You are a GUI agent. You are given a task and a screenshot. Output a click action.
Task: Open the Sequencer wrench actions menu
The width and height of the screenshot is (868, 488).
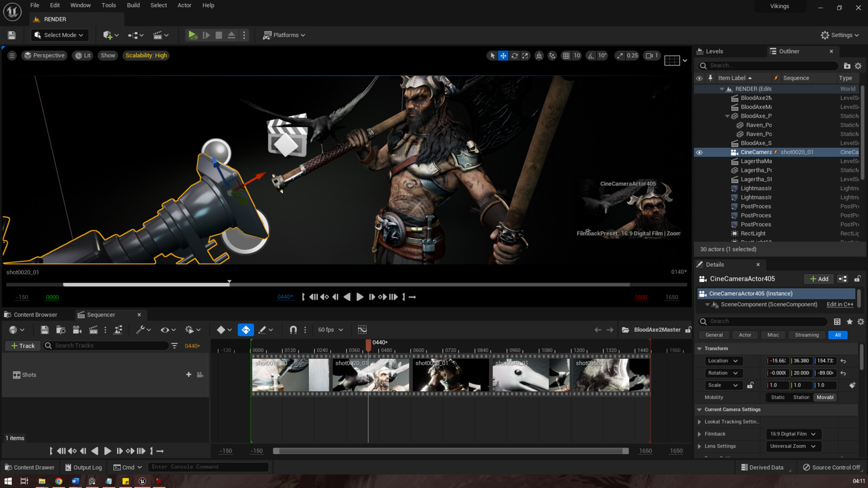[x=143, y=330]
